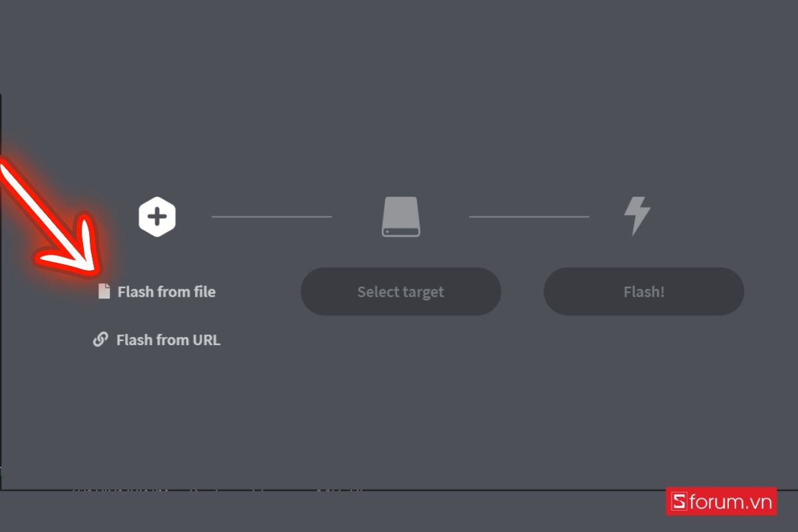Screen dimensions: 798x532
Task: Click the document icon beside Flash from file
Action: click(104, 291)
